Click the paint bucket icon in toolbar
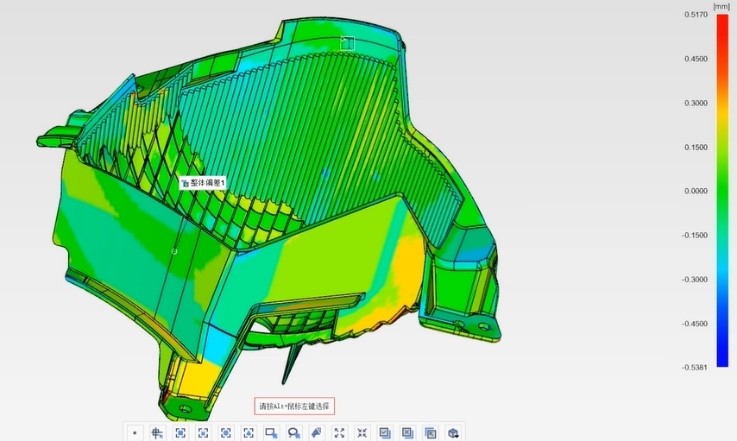Image resolution: width=737 pixels, height=441 pixels. [317, 433]
